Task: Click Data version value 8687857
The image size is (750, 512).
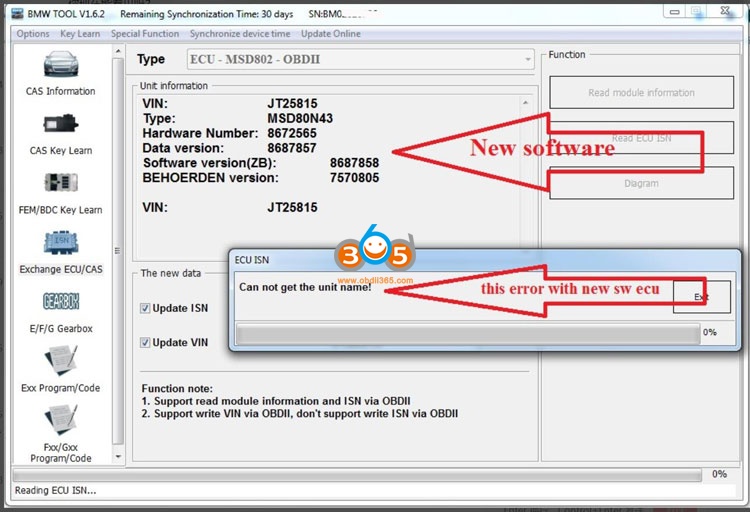Action: pyautogui.click(x=292, y=148)
